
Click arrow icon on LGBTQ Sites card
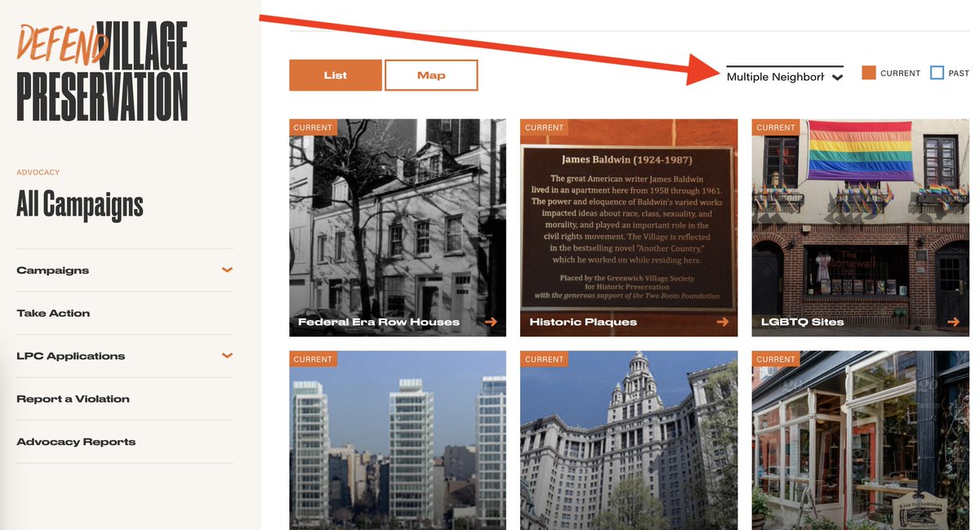pyautogui.click(x=953, y=322)
